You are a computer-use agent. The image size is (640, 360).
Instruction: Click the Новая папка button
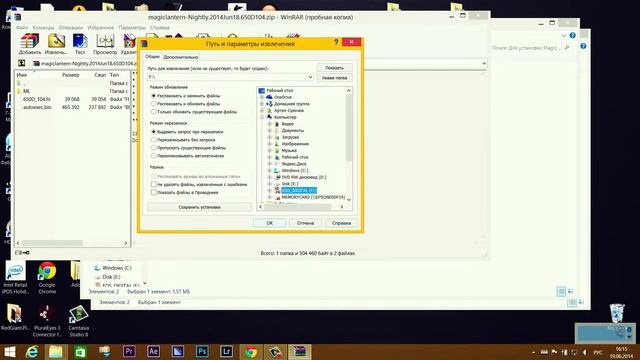pyautogui.click(x=334, y=78)
